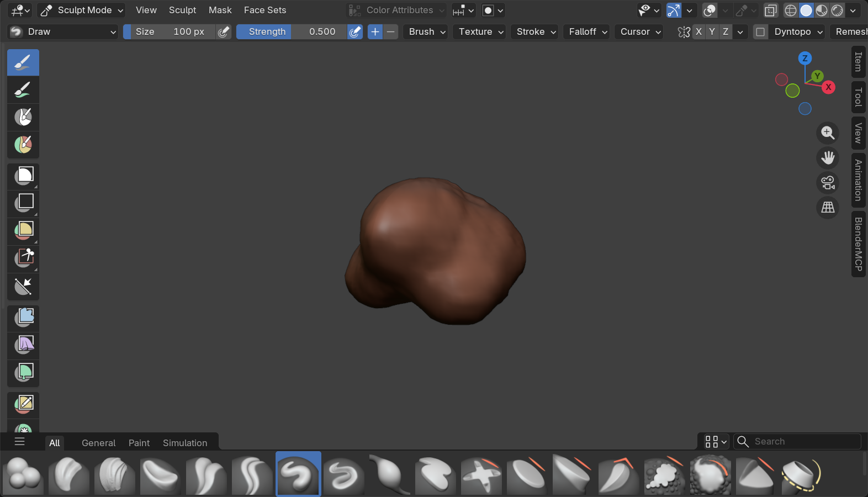
Task: Select the Line Project tool
Action: (23, 287)
